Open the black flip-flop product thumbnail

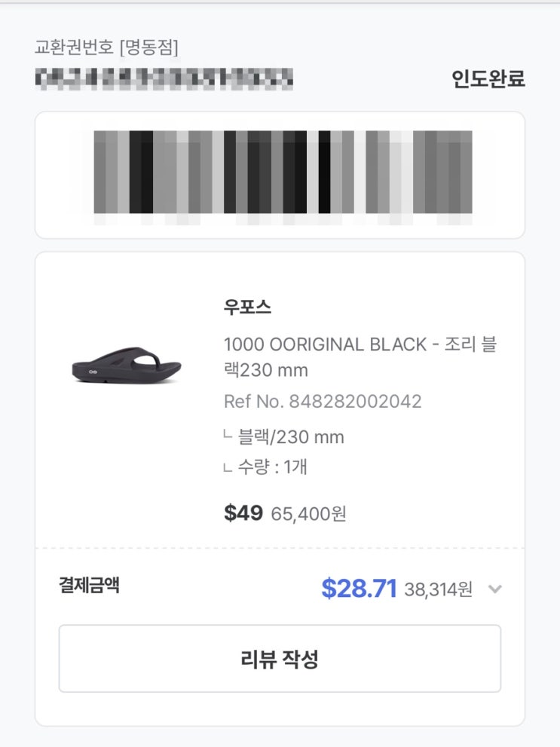point(127,365)
